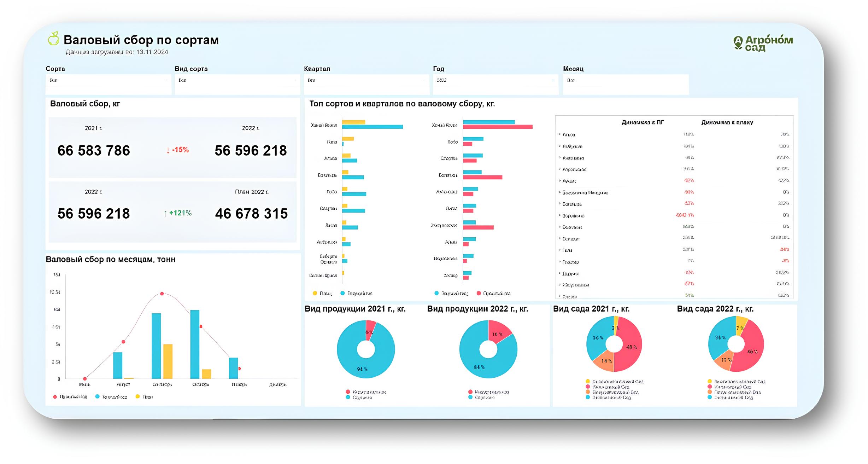The image size is (868, 464).
Task: Click the Вид сада 2022 г., кг. title
Action: click(x=715, y=309)
